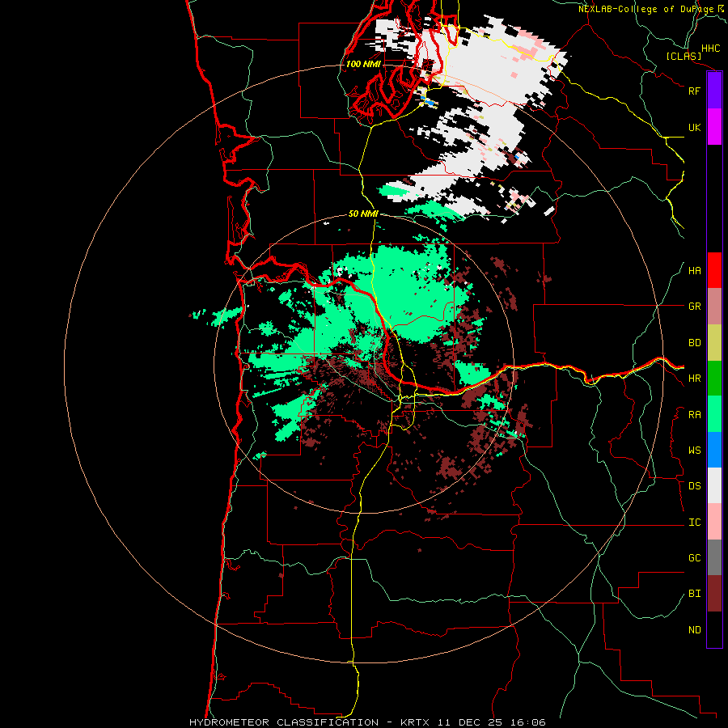Click the HR legend label
Screen dimensions: 728x728
(x=694, y=379)
